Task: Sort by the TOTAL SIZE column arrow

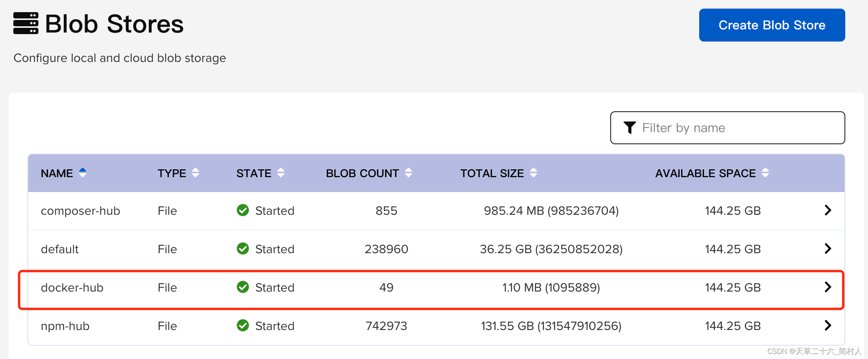Action: pyautogui.click(x=533, y=173)
